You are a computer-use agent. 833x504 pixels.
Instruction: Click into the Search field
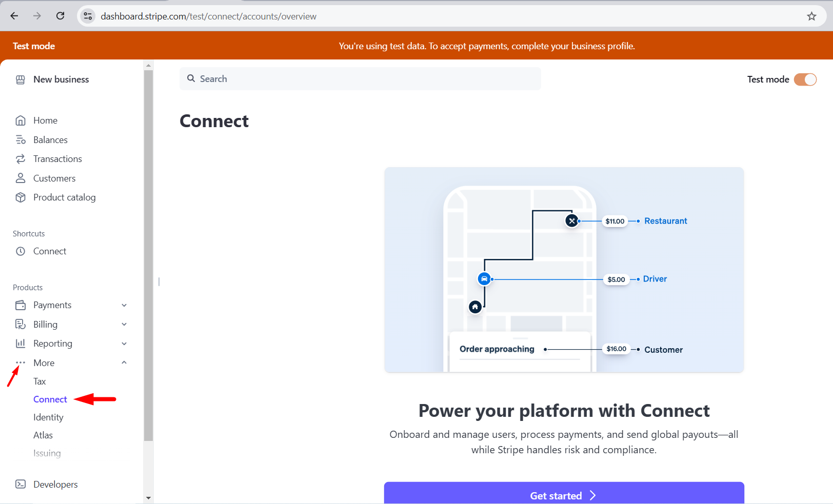point(360,78)
